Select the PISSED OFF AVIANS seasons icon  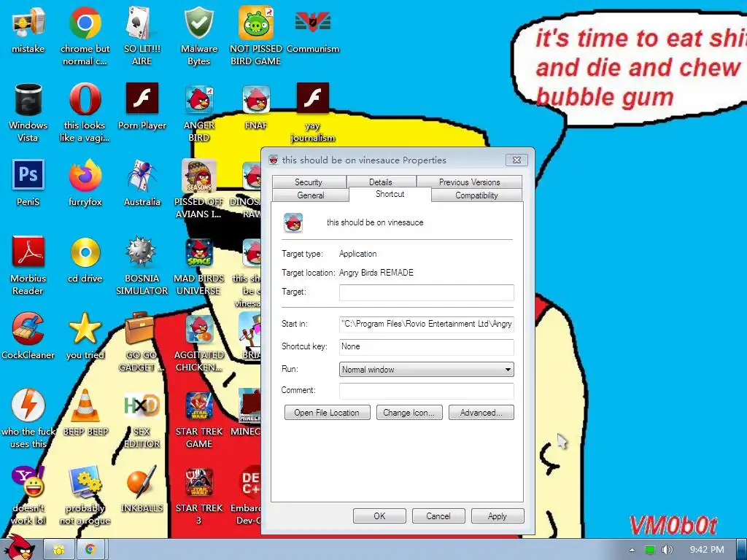[x=198, y=189]
